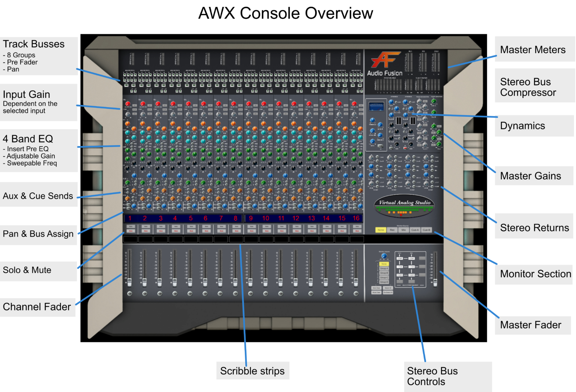Image resolution: width=576 pixels, height=392 pixels.
Task: Click the round button below channel 1 fader
Action: [130, 293]
